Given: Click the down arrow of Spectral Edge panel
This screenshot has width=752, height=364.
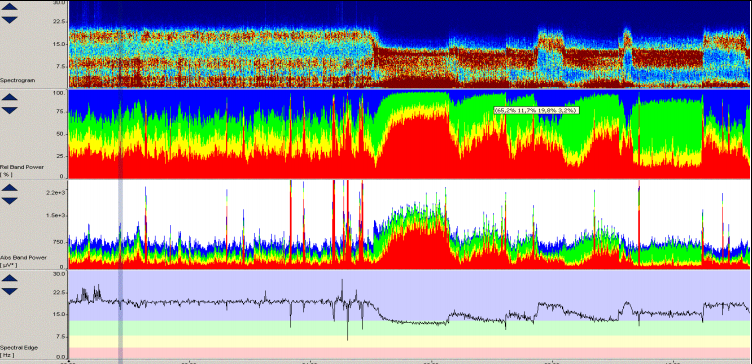Looking at the screenshot, I should 10,291.
